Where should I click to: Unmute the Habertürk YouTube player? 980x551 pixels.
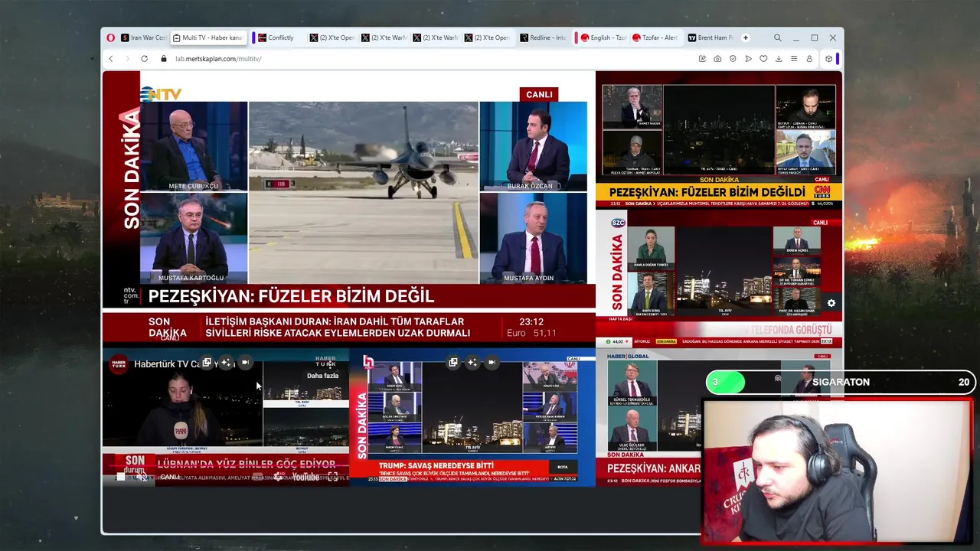click(x=142, y=477)
